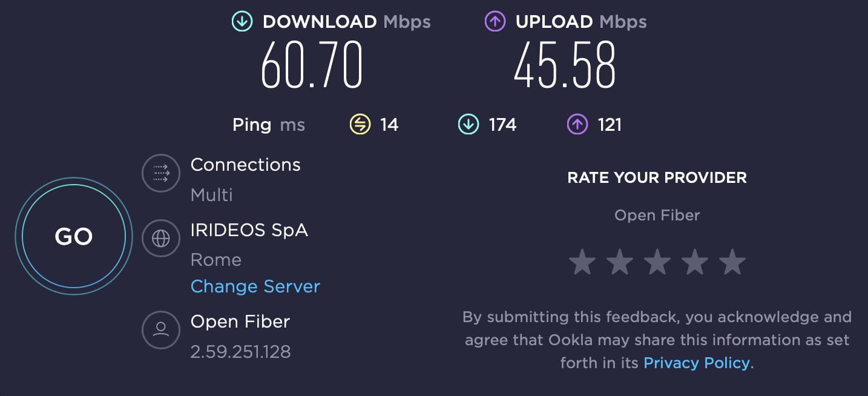
Task: Give Open Fiber four stars
Action: (x=695, y=262)
